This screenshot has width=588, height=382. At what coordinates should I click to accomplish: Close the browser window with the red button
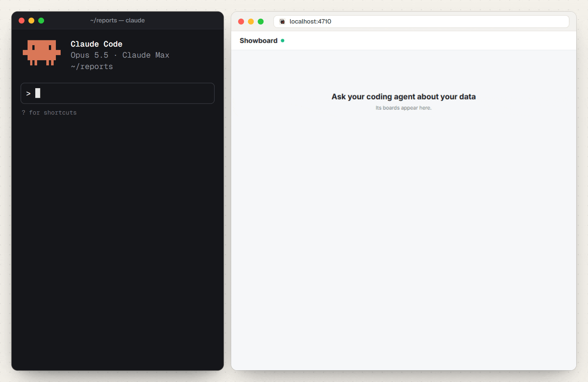241,22
